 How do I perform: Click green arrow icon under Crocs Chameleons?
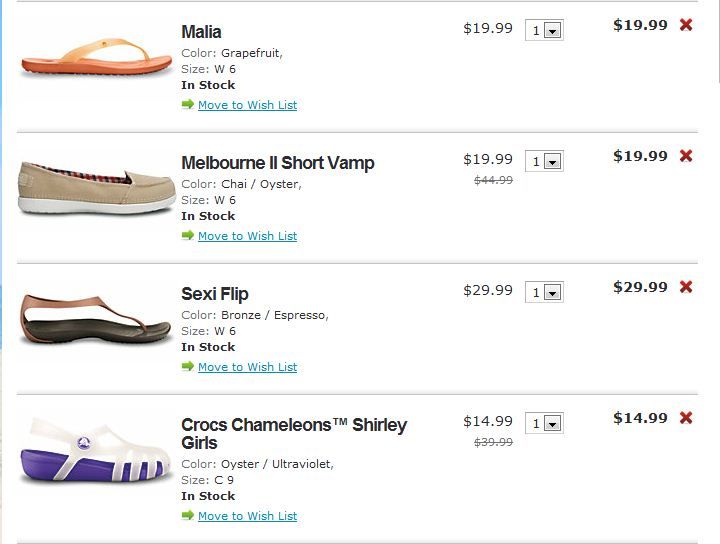188,515
